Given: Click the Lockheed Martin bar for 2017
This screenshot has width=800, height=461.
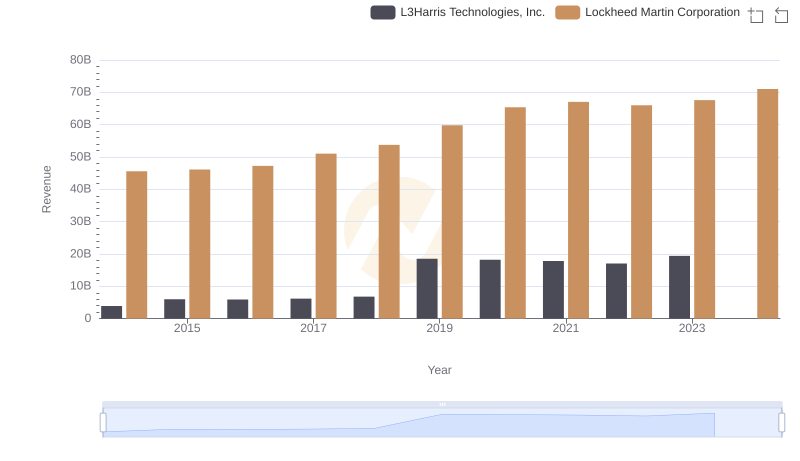Looking at the screenshot, I should [326, 236].
